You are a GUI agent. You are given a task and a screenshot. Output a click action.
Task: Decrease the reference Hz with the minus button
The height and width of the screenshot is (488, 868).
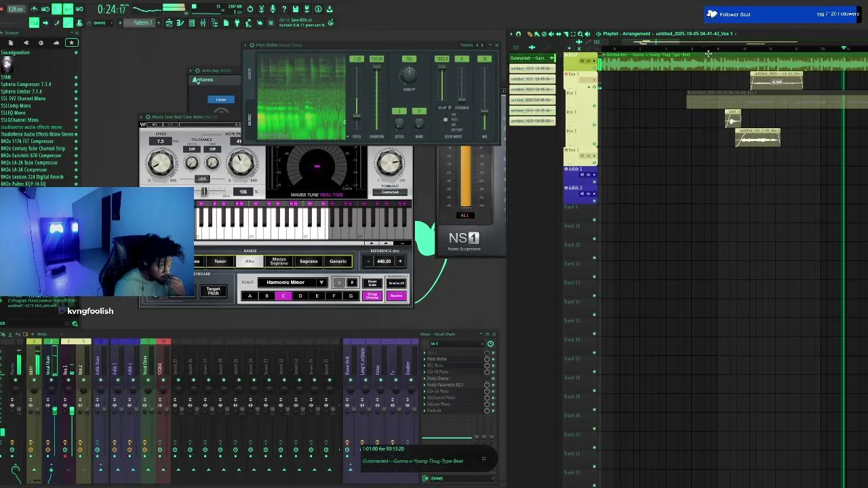pyautogui.click(x=368, y=261)
